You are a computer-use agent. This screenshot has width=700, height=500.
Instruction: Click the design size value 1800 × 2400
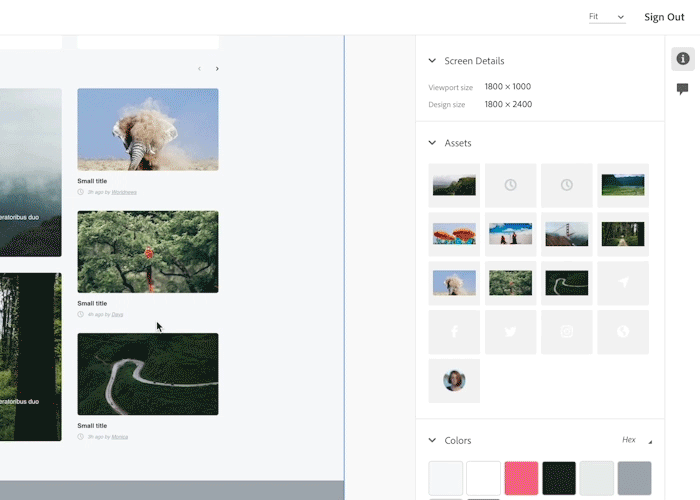[x=508, y=104]
